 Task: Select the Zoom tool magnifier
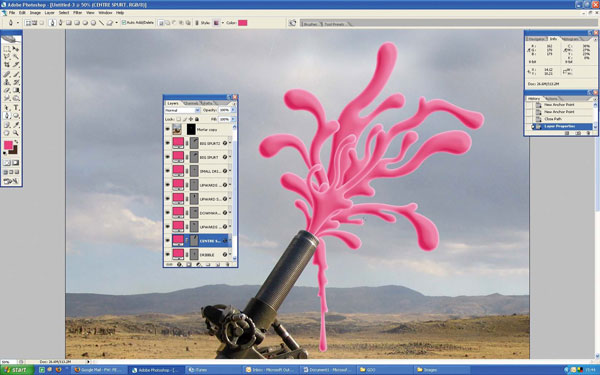[16, 132]
